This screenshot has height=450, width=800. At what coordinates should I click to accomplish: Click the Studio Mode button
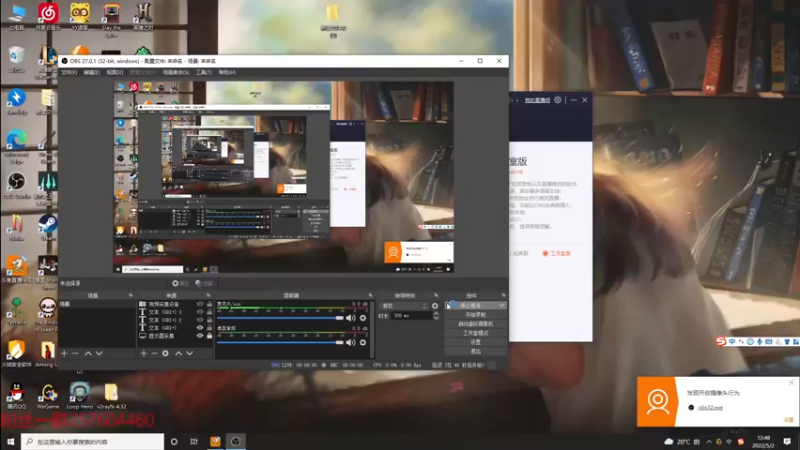(476, 333)
